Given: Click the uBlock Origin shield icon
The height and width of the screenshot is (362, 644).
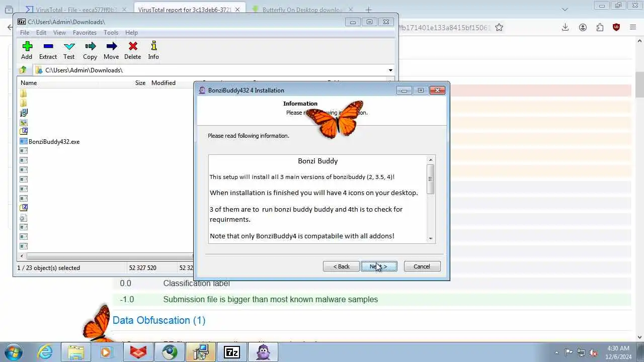Looking at the screenshot, I should 616,28.
